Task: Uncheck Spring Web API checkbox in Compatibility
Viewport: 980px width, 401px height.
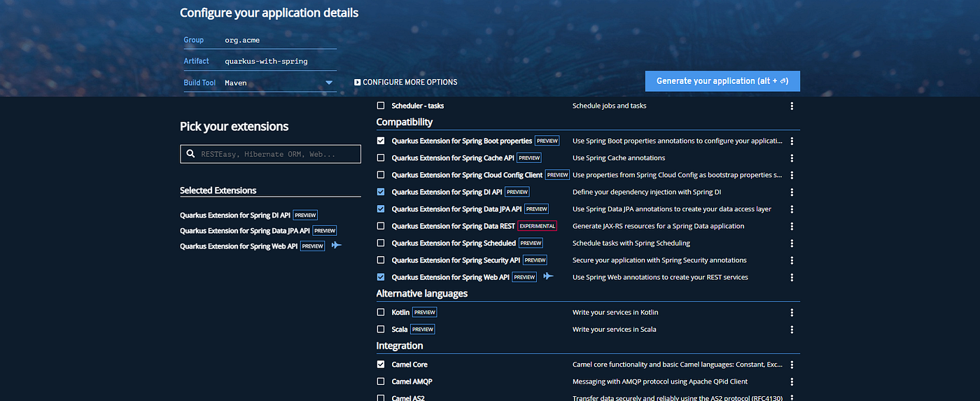Action: coord(381,277)
